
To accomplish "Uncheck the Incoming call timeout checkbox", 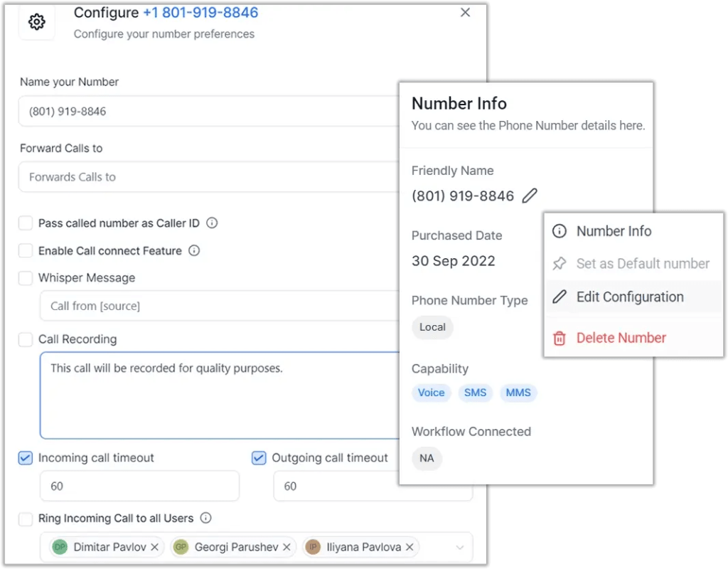I will pyautogui.click(x=26, y=458).
